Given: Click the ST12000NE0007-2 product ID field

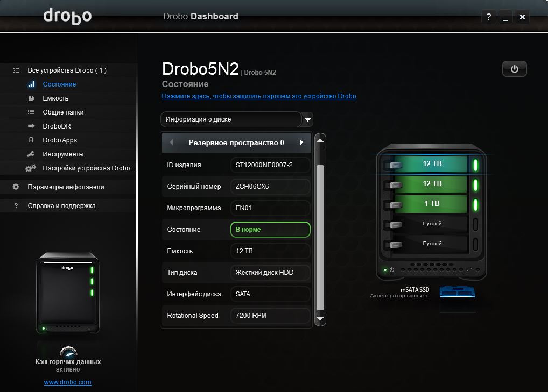Looking at the screenshot, I should point(270,165).
